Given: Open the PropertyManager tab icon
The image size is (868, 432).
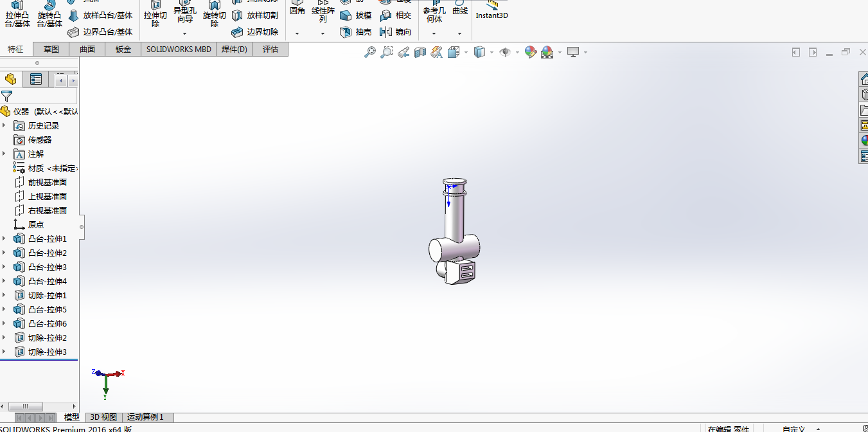Looking at the screenshot, I should (x=36, y=79).
